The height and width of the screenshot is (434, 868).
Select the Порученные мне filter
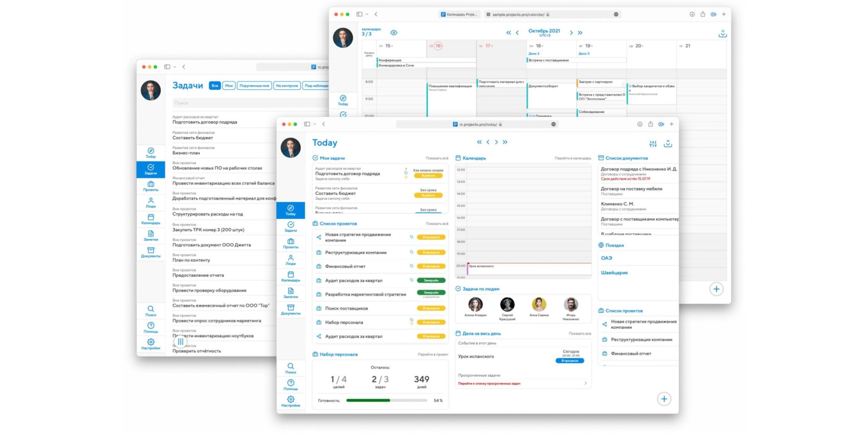[x=254, y=86]
